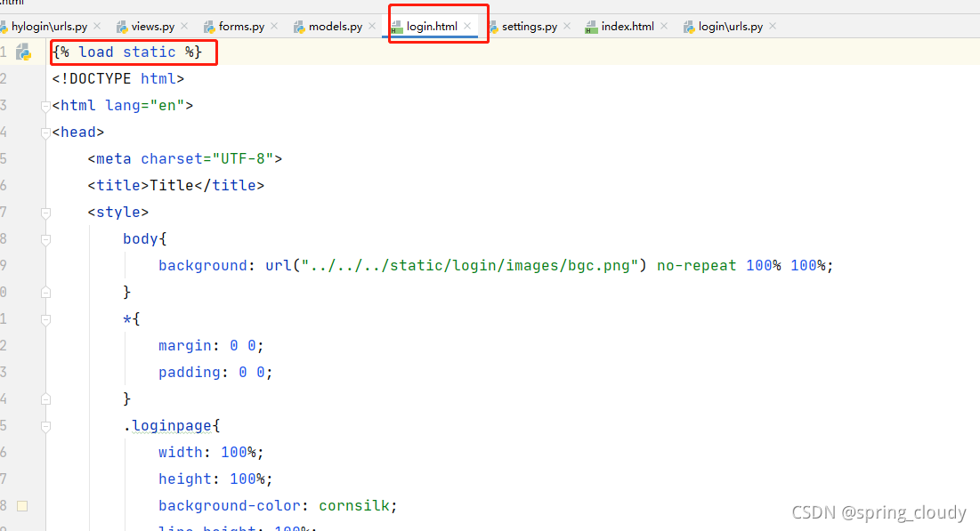Fold the style block in the gutter
980x531 pixels.
coord(45,213)
